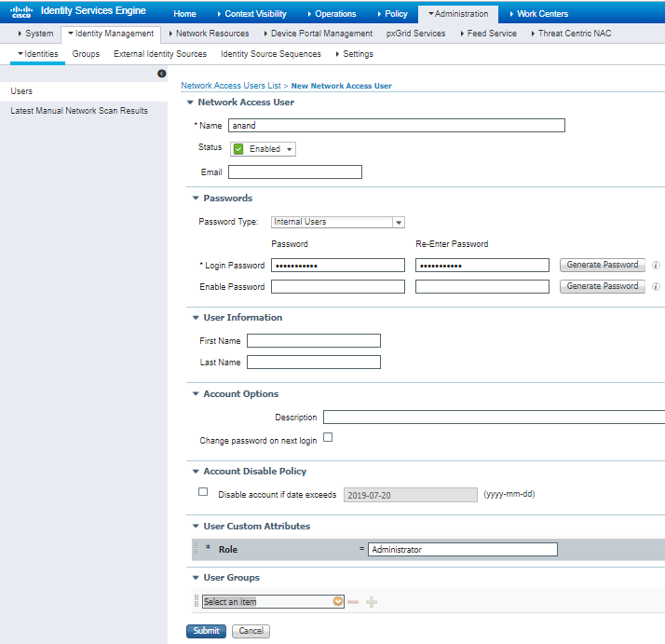Collapse the Account Disable Policy section
The image size is (665, 644).
(196, 472)
